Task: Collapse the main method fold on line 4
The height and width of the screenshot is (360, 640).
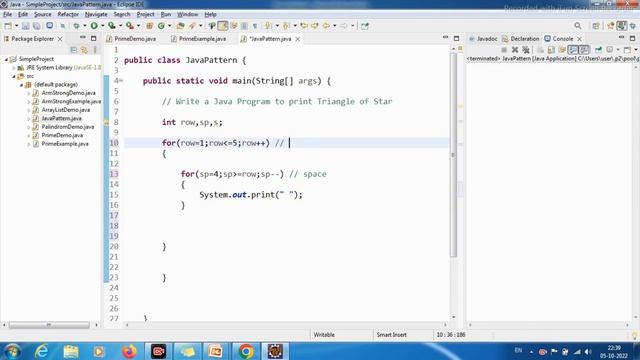Action: tap(121, 81)
